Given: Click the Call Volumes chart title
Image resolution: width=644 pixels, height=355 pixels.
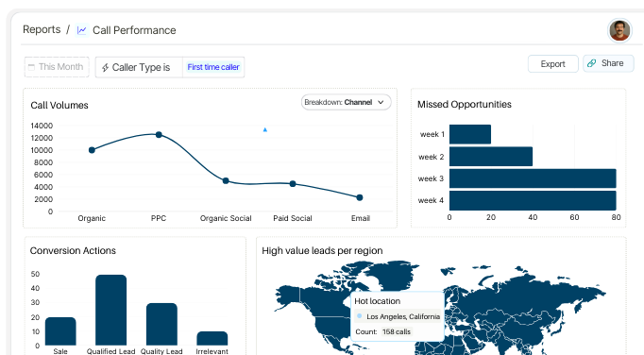Looking at the screenshot, I should (x=59, y=105).
